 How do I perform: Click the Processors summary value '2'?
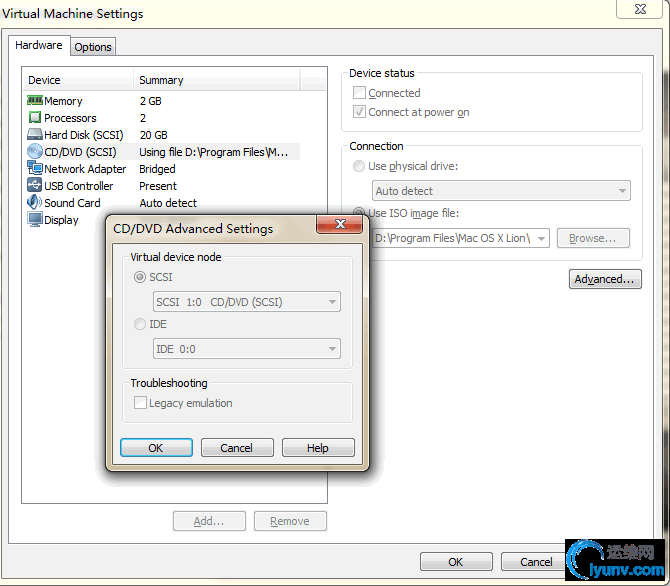143,118
